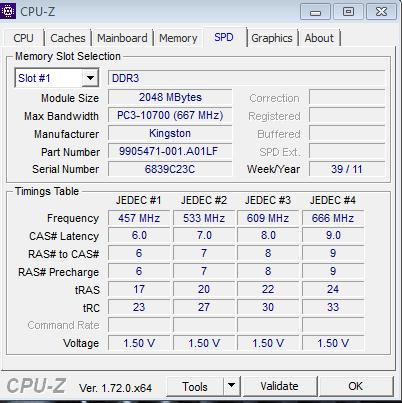Screen dimensions: 402x403
Task: Click the JEDEC #1 frequency 457 MHz
Action: click(139, 218)
